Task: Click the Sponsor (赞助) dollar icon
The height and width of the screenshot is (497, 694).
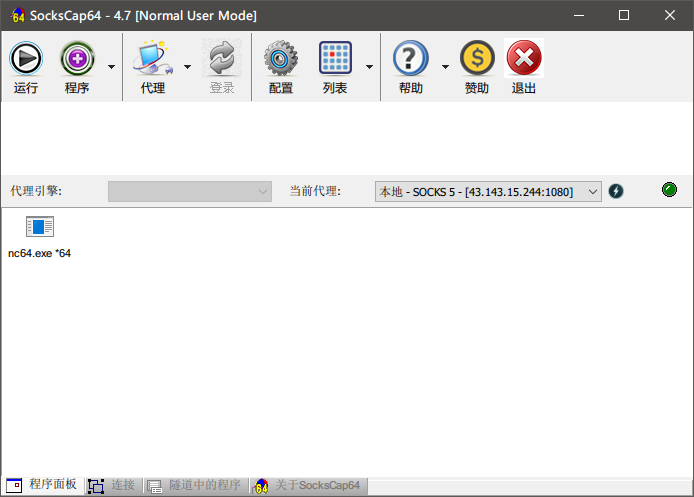Action: (x=477, y=58)
